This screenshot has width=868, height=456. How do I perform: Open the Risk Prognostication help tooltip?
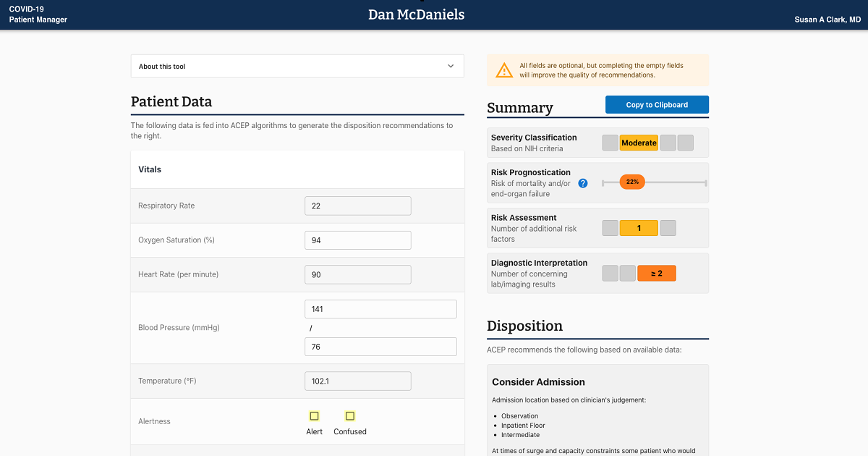click(x=582, y=183)
